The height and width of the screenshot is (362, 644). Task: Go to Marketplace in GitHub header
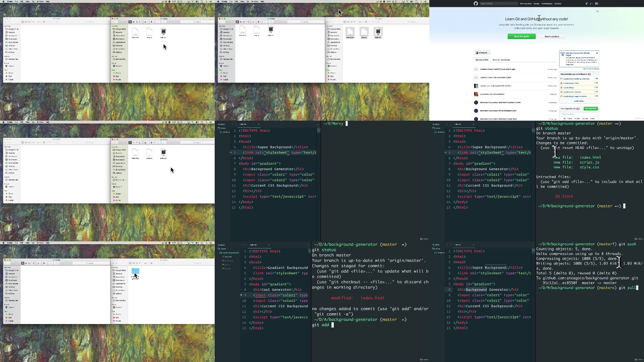547,4
